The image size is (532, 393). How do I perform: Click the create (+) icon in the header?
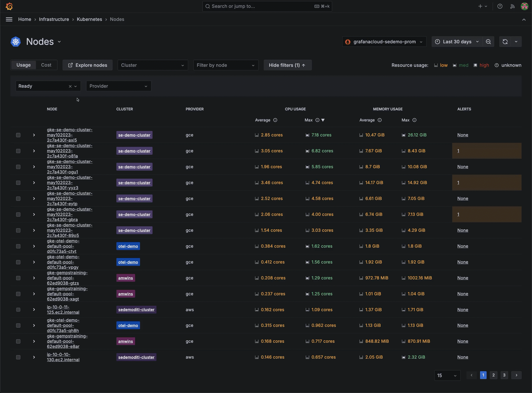(480, 6)
